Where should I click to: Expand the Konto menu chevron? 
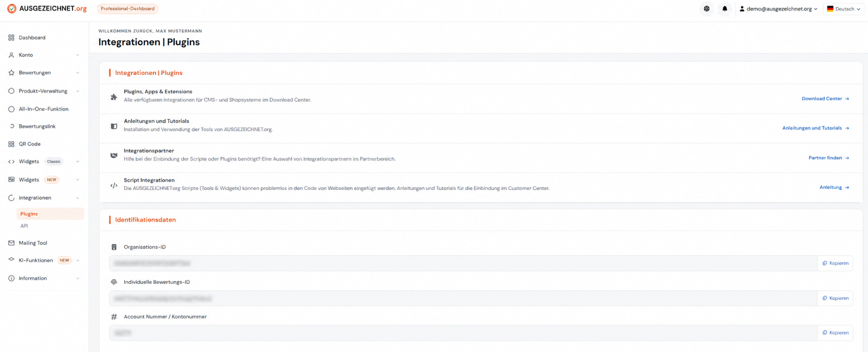click(x=78, y=55)
